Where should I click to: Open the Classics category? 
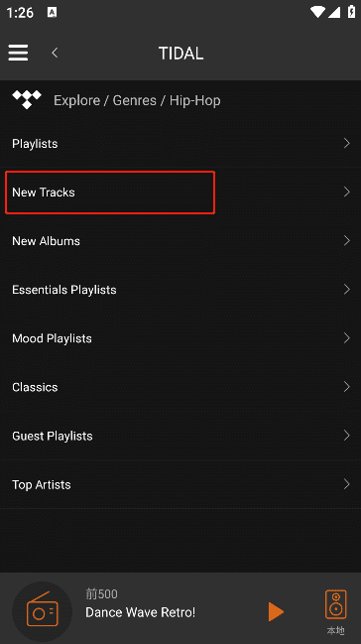(180, 387)
